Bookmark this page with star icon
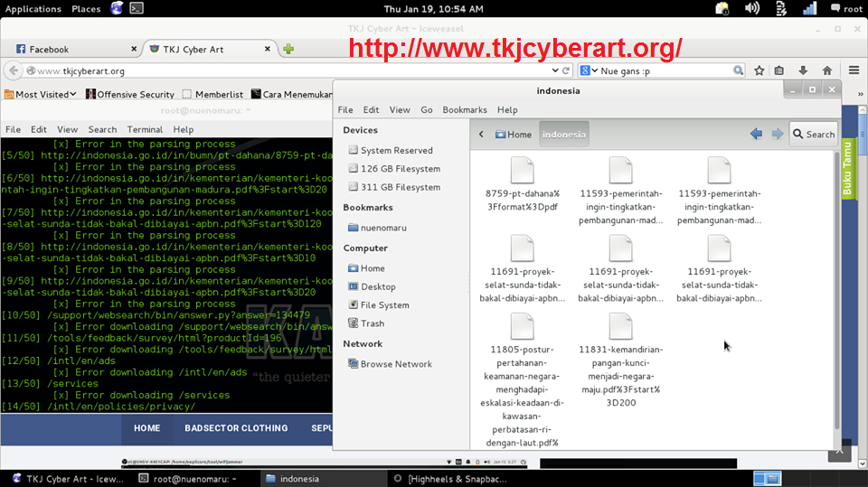The height and width of the screenshot is (487, 868). (759, 70)
